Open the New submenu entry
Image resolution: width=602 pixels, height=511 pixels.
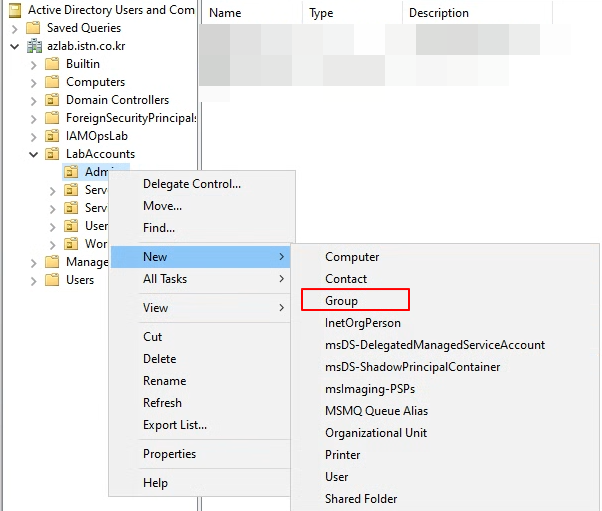click(200, 257)
